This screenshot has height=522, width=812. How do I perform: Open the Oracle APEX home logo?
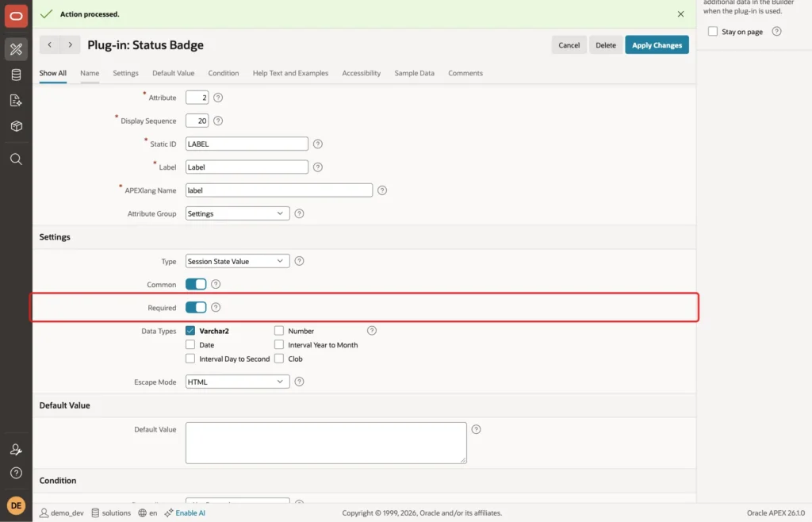pyautogui.click(x=16, y=17)
